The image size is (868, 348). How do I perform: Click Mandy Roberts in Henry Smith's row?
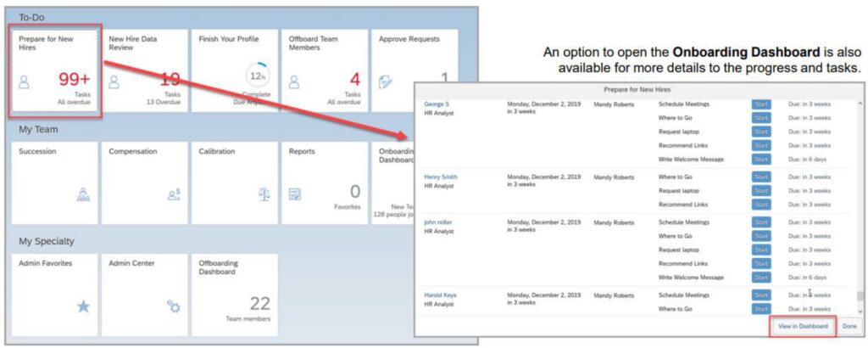(x=614, y=177)
